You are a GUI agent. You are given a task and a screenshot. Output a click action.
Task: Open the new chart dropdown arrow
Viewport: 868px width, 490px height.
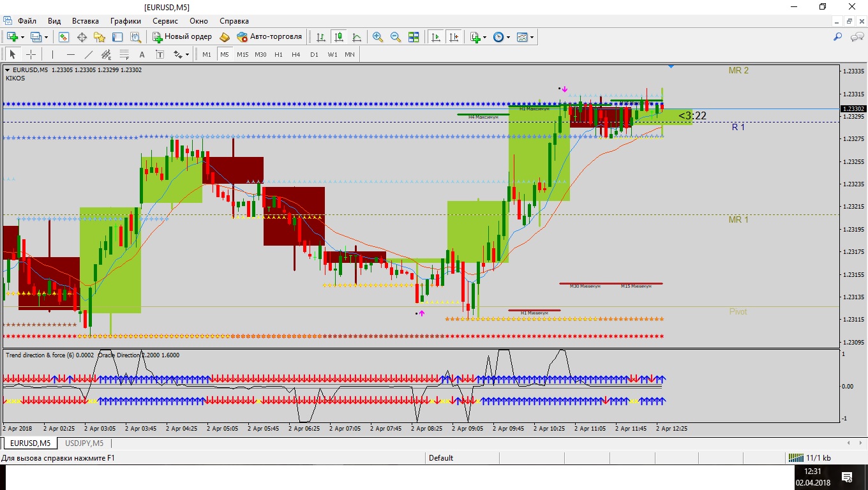point(22,37)
